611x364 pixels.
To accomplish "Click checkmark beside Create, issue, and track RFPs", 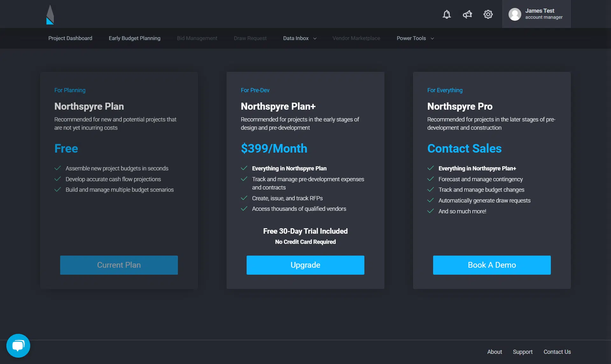I will 244,198.
